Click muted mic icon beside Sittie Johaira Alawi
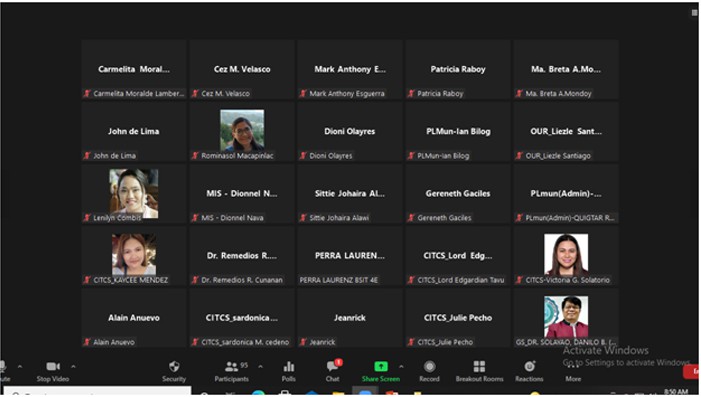The width and height of the screenshot is (701, 397). coord(303,218)
